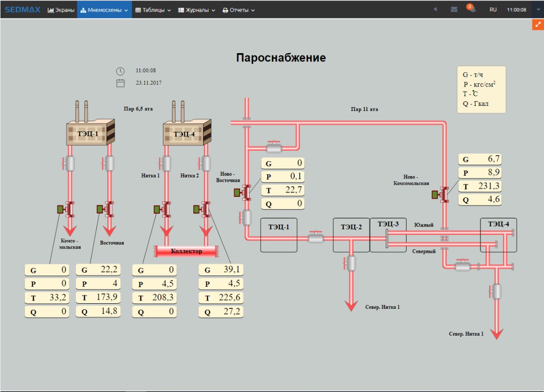The image size is (544, 392).
Task: Click the ТЭЦ-4 power plant building icon
Action: click(x=186, y=133)
